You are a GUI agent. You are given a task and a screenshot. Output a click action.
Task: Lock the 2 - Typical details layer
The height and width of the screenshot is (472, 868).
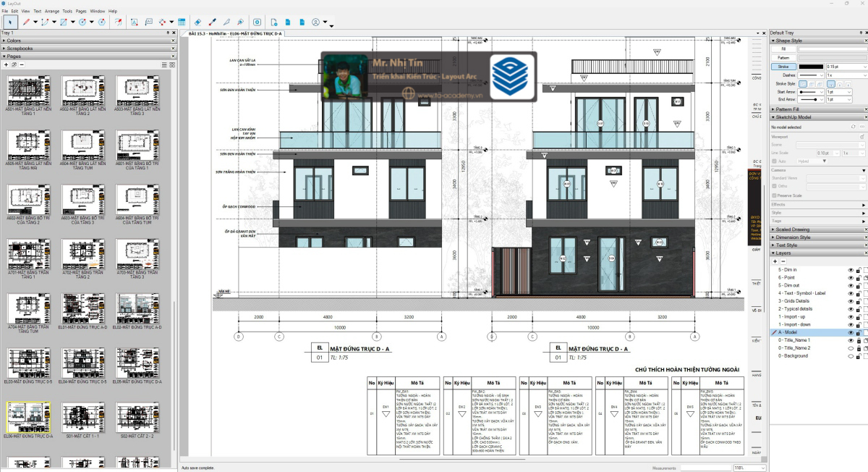point(859,309)
